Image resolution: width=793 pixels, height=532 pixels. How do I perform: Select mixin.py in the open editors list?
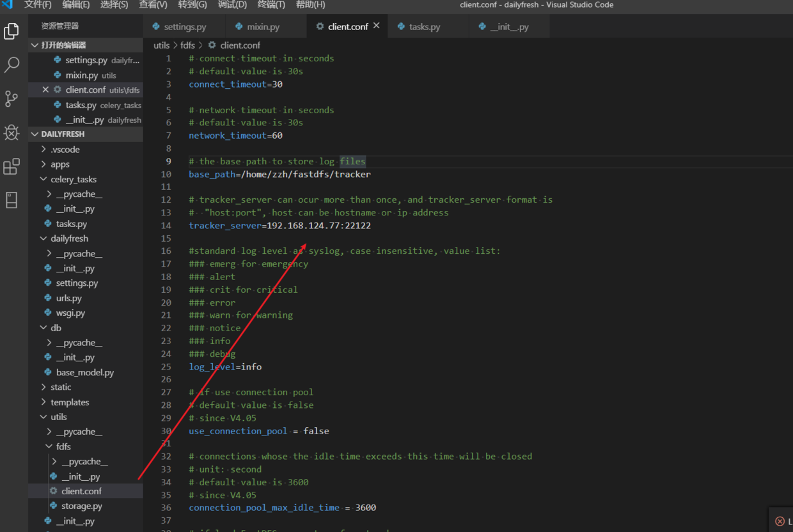pos(86,75)
